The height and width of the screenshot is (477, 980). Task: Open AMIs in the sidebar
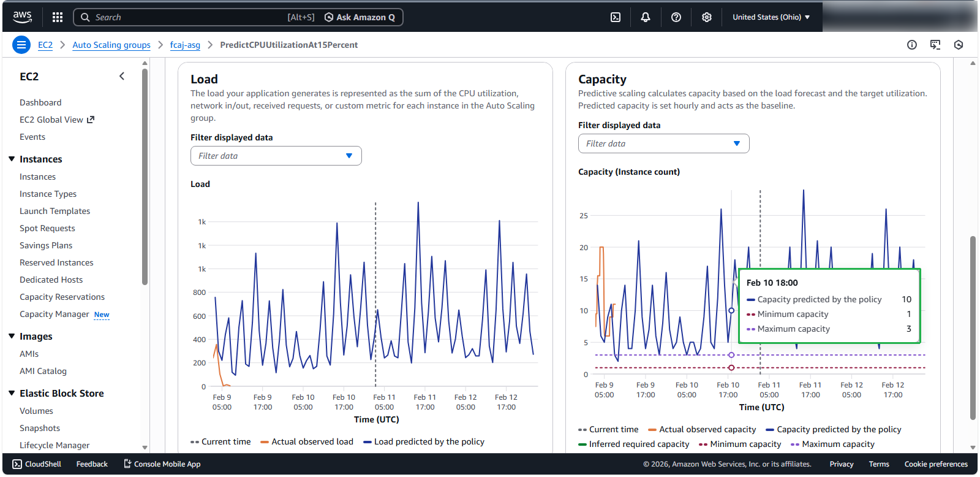pos(29,354)
